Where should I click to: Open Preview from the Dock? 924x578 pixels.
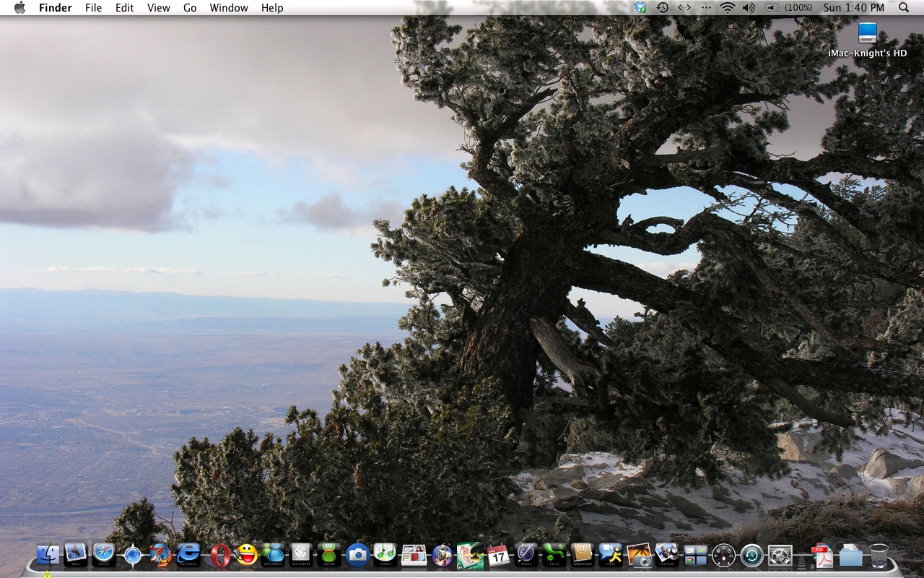coord(667,555)
